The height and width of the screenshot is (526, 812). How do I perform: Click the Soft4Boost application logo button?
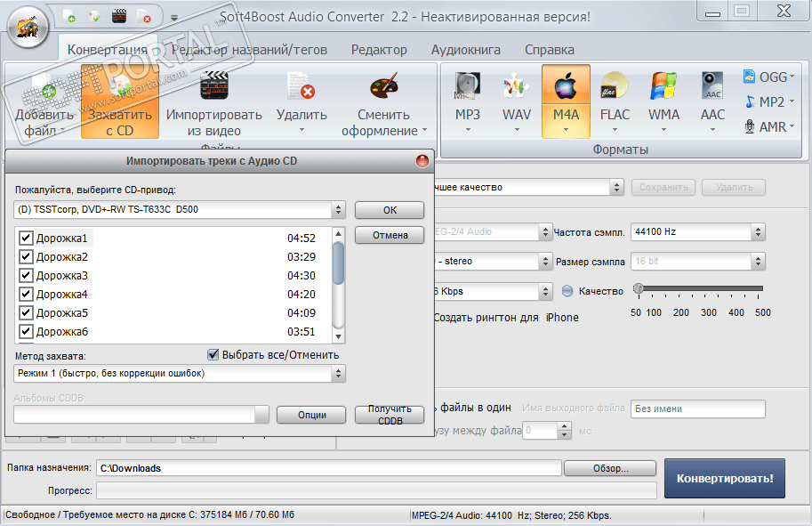28,27
